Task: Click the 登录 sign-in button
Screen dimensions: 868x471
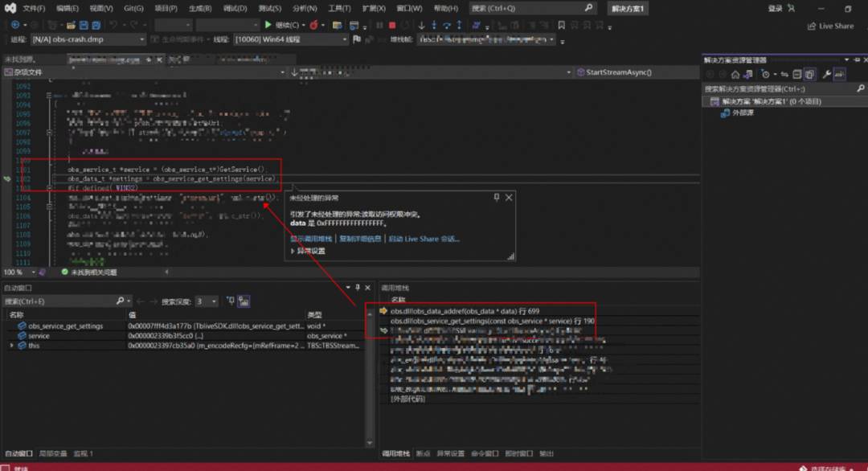Action: (x=775, y=8)
